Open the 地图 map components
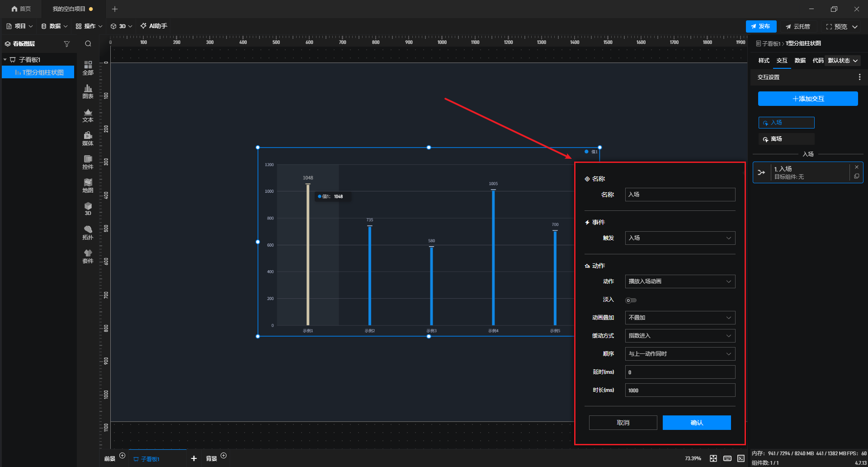 point(88,186)
